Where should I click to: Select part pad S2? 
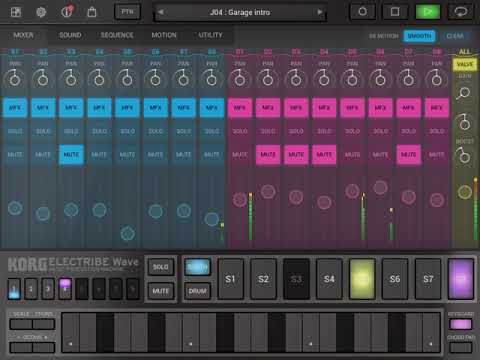click(x=263, y=279)
